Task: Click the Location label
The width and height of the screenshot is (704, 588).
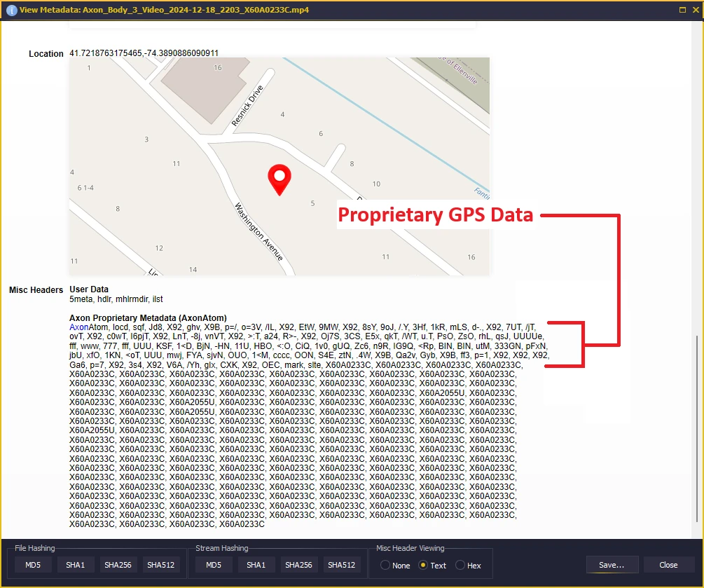Action: 46,54
